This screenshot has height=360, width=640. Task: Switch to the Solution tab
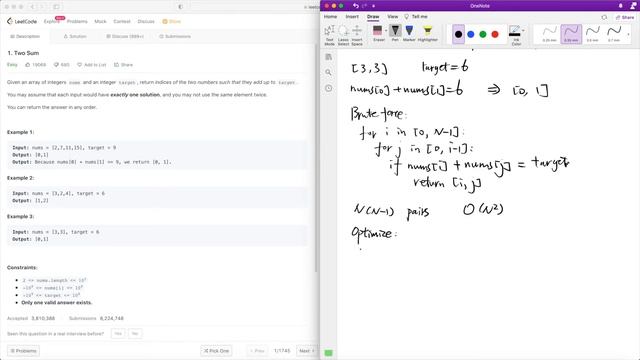tap(75, 36)
